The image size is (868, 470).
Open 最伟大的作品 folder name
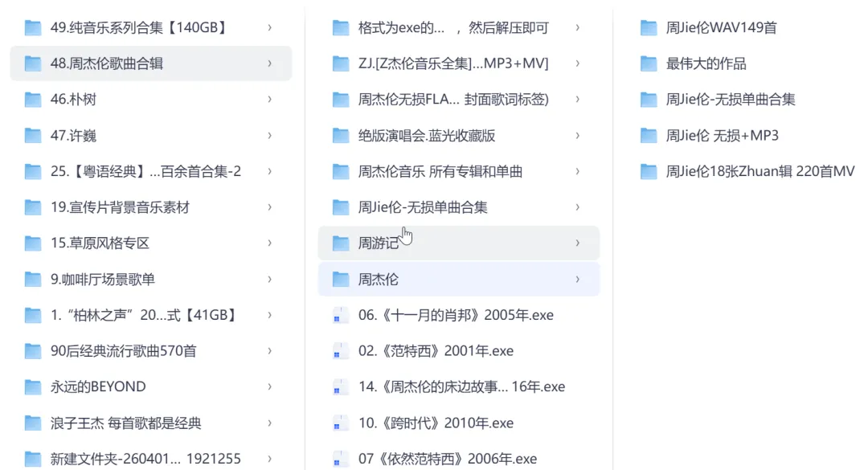click(706, 63)
